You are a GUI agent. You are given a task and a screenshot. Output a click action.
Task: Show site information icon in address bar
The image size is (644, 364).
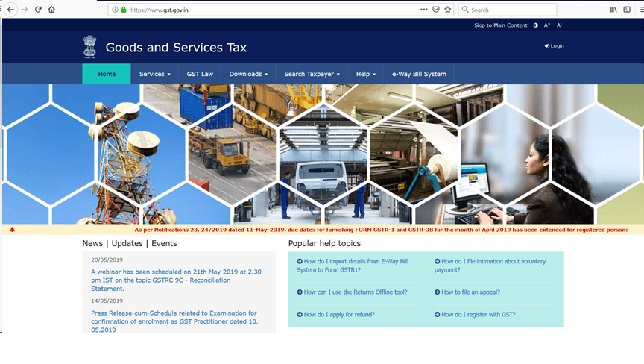(115, 10)
